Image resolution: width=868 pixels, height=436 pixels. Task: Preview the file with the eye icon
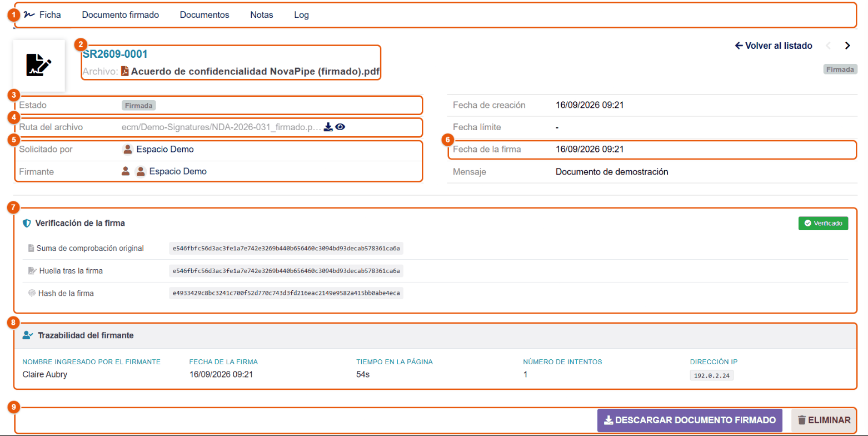[340, 127]
